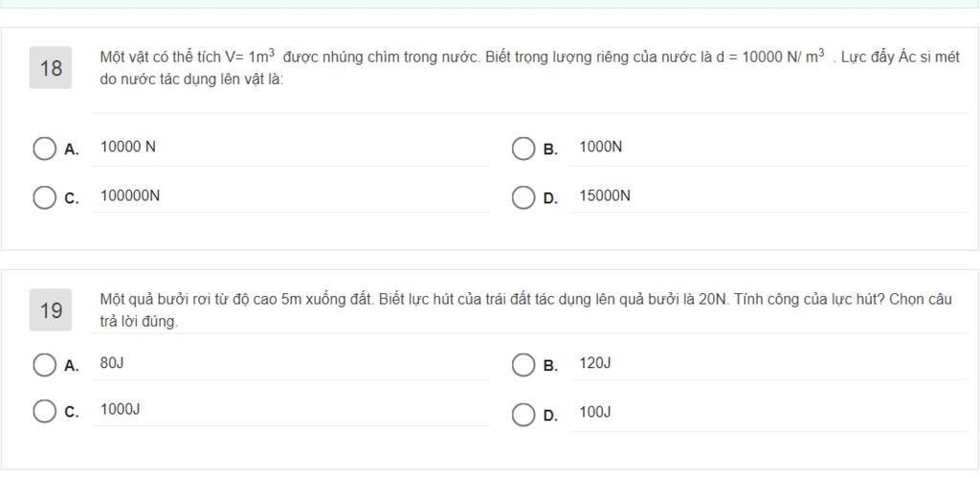Viewport: 980px width, 478px height.
Task: Select radio option D 100J for question 19
Action: coord(523,415)
